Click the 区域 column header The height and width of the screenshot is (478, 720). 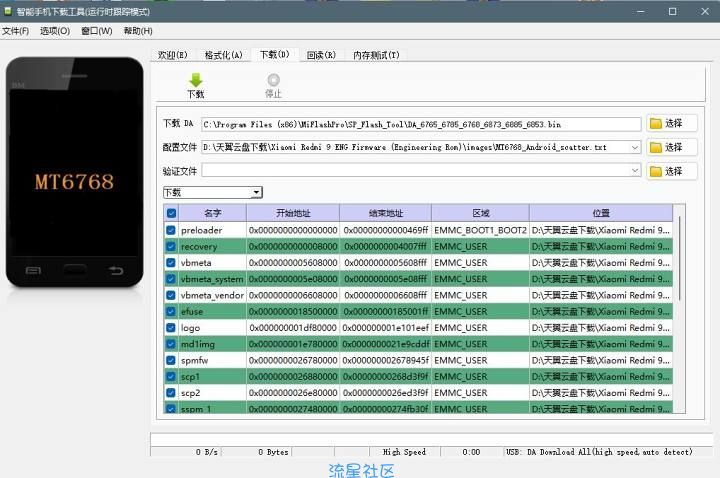(x=481, y=213)
